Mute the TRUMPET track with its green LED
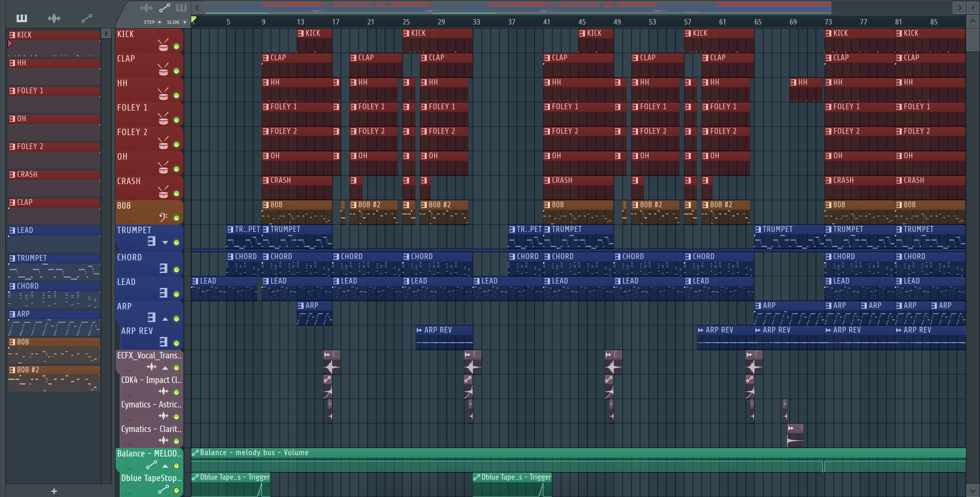 (177, 242)
